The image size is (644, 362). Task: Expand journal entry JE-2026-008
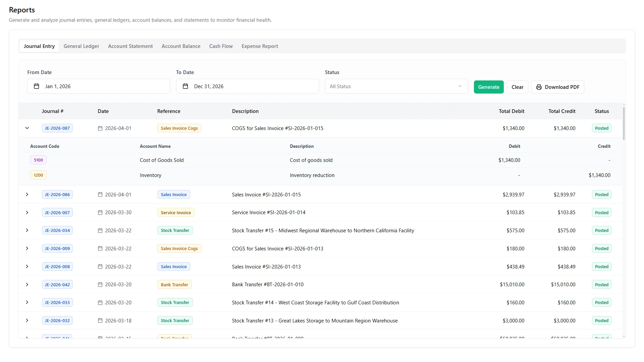pos(27,266)
